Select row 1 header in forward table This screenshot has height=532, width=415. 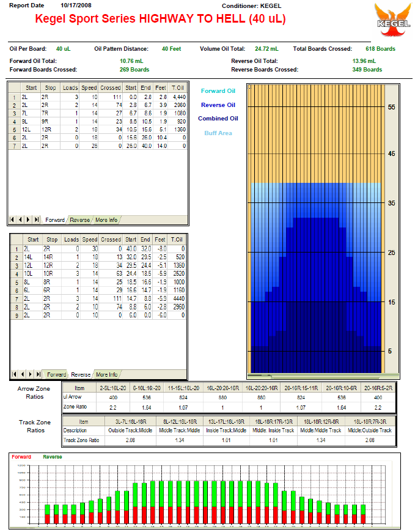tap(14, 97)
